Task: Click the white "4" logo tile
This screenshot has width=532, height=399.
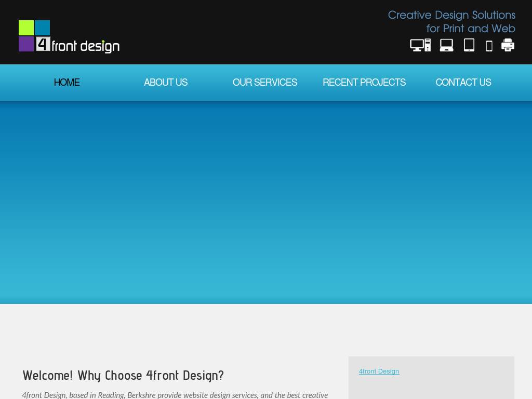Action: coord(43,44)
